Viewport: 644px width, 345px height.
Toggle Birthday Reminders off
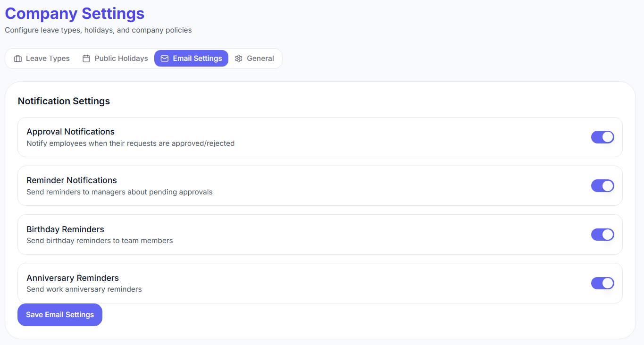602,235
